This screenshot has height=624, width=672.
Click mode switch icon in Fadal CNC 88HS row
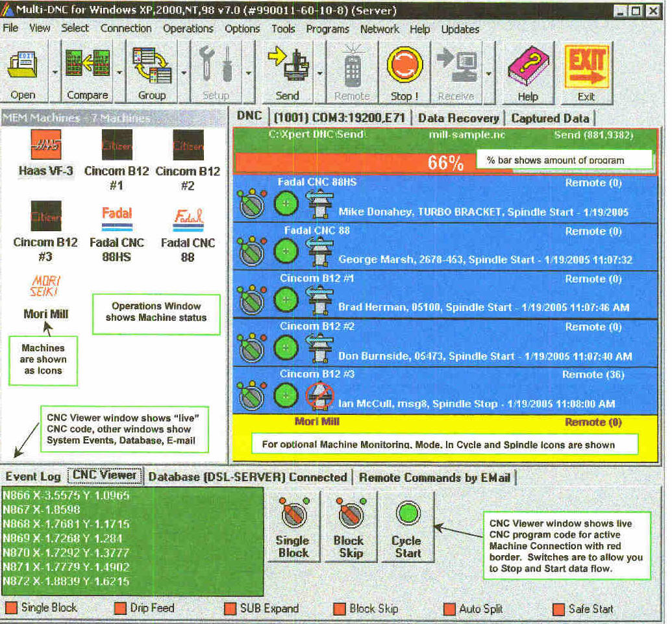(252, 204)
